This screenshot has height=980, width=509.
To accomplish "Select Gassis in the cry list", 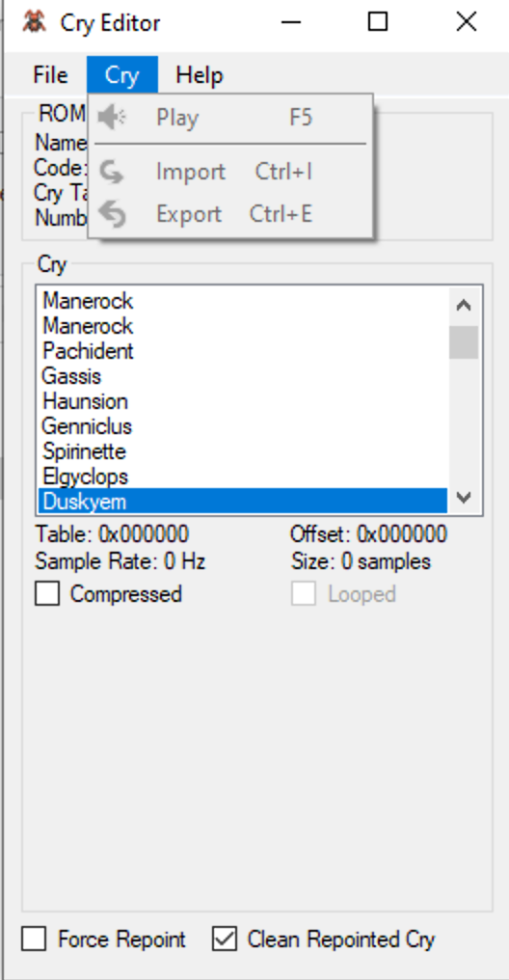I will pos(242,376).
